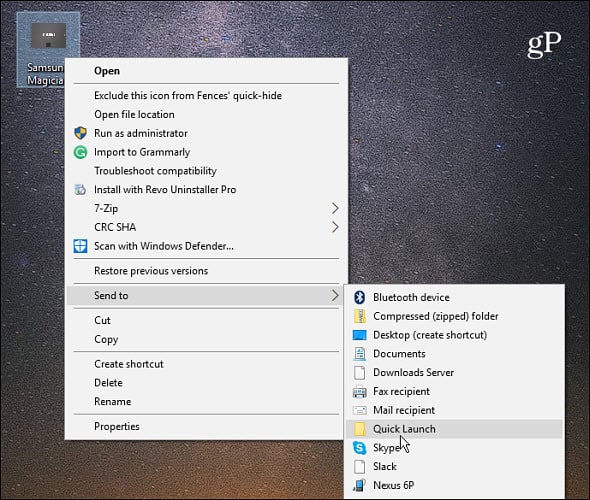Click the Nexus 6P device icon
The image size is (590, 500).
pyautogui.click(x=360, y=485)
